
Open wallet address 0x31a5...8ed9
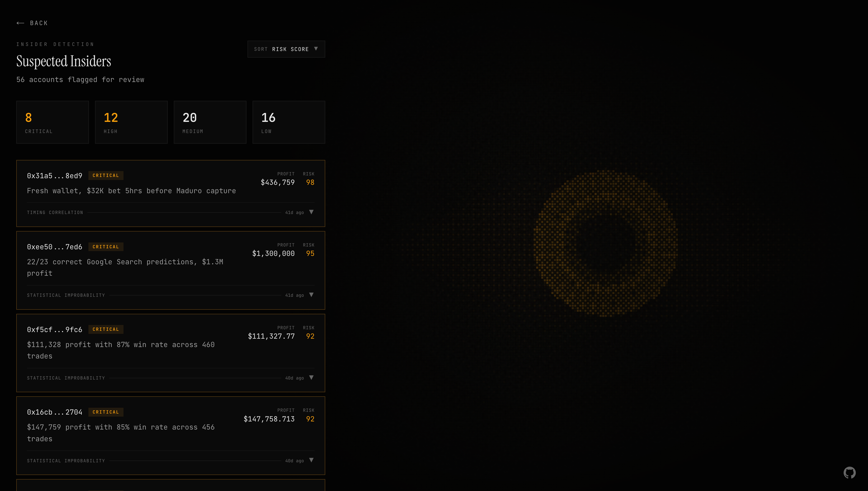55,176
